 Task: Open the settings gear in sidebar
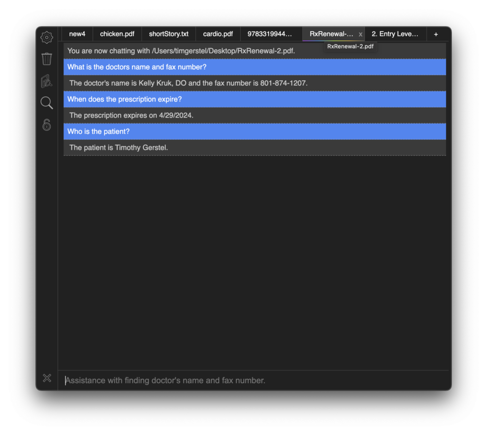click(x=47, y=37)
